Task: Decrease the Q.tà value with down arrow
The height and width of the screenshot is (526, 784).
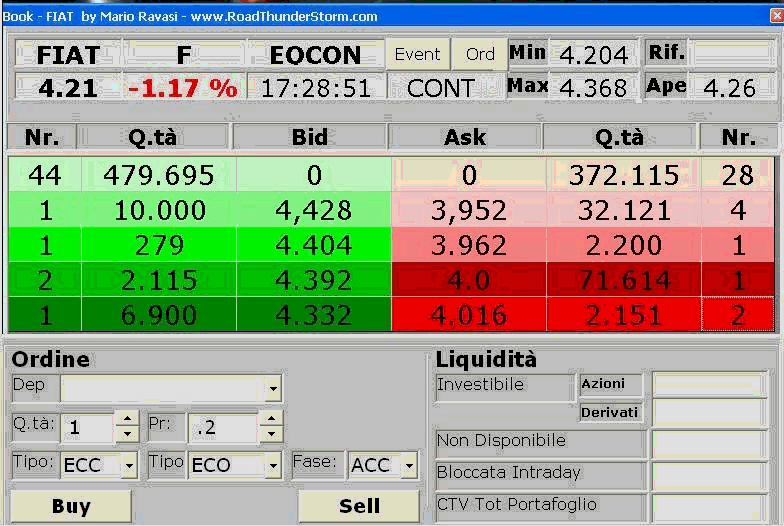Action: click(x=128, y=434)
